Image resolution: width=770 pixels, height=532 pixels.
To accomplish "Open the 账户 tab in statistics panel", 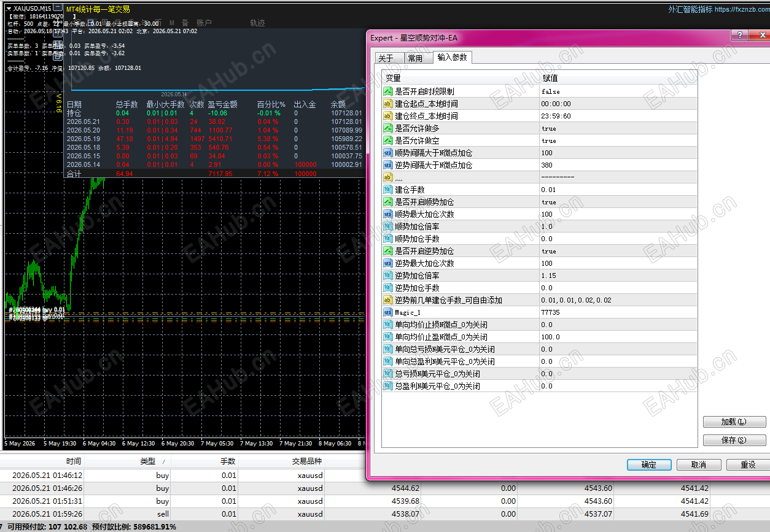I will pyautogui.click(x=204, y=23).
